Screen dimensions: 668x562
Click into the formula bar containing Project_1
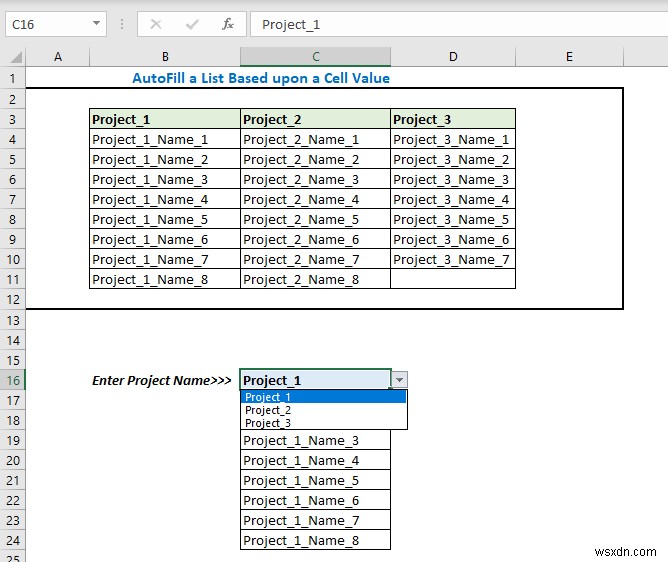coord(459,24)
